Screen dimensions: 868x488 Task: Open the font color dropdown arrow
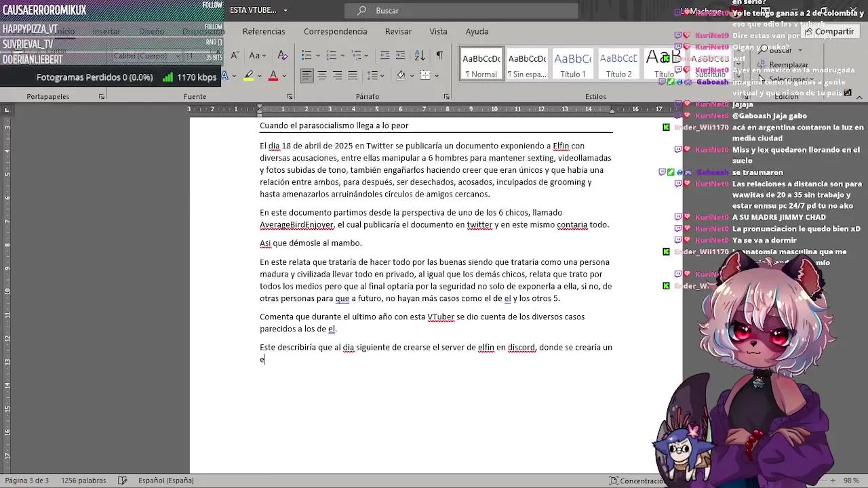[284, 76]
